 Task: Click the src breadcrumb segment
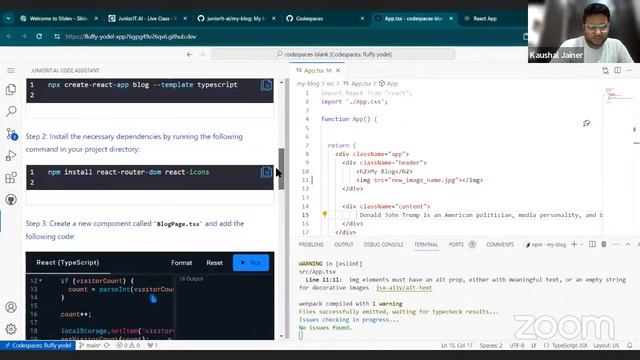click(330, 84)
